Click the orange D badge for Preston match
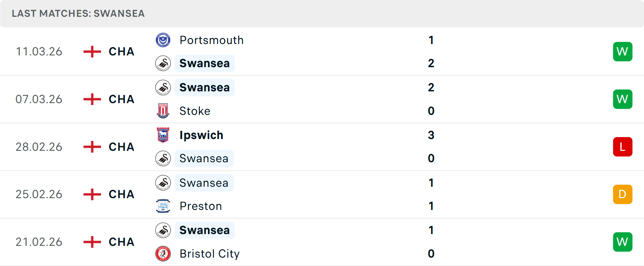 coord(623,194)
